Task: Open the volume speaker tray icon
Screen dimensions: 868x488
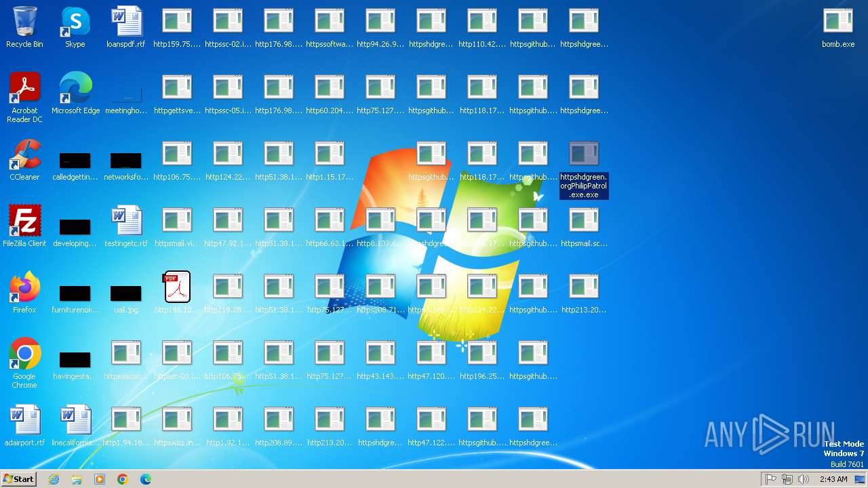Action: click(804, 479)
